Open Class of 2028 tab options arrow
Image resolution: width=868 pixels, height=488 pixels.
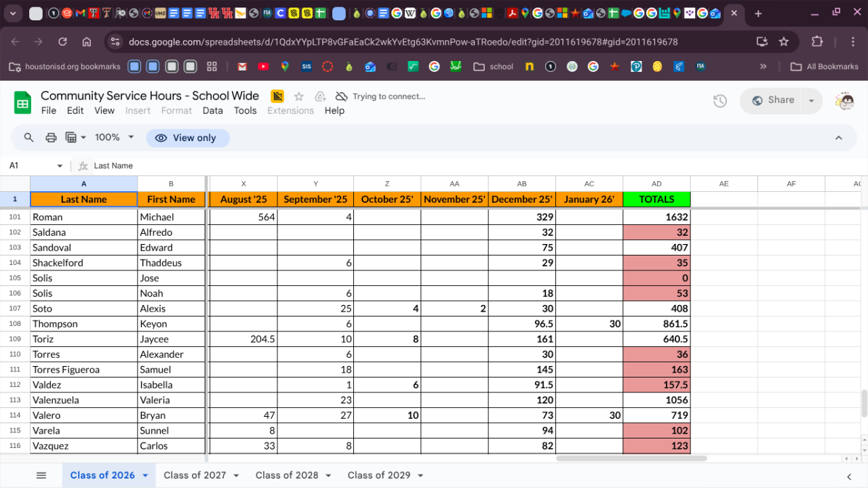(x=328, y=476)
